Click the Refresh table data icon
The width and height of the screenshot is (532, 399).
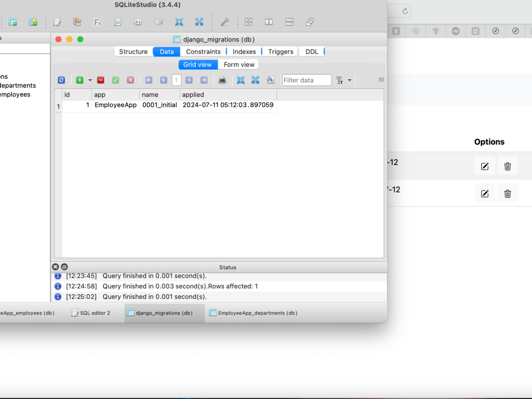[61, 80]
